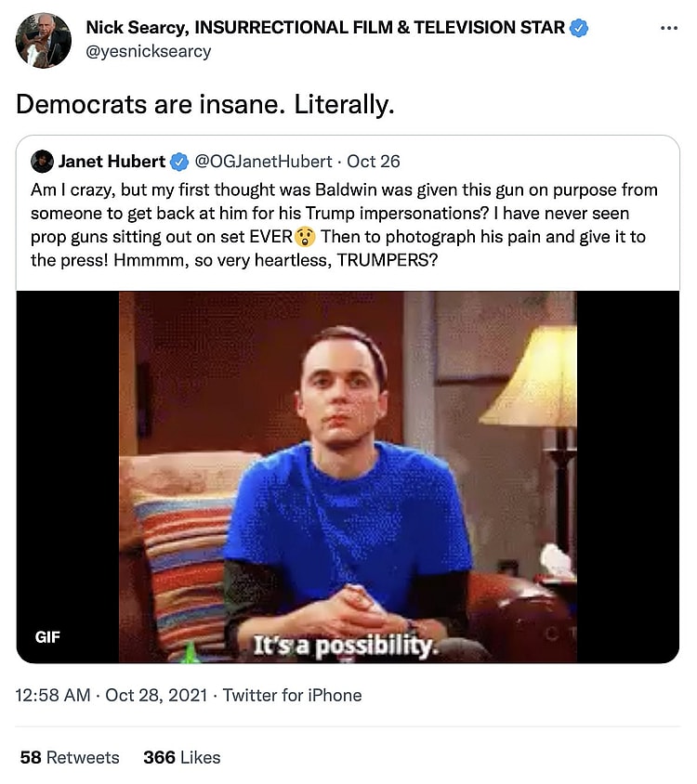This screenshot has height=784, width=697.
Task: Click the GIF badge on the media
Action: (x=48, y=638)
